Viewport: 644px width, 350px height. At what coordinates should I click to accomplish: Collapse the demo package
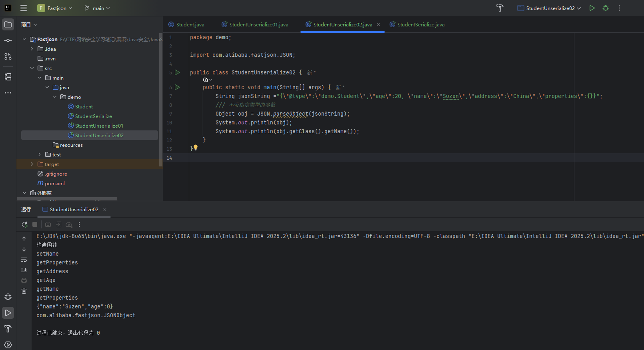(x=55, y=97)
